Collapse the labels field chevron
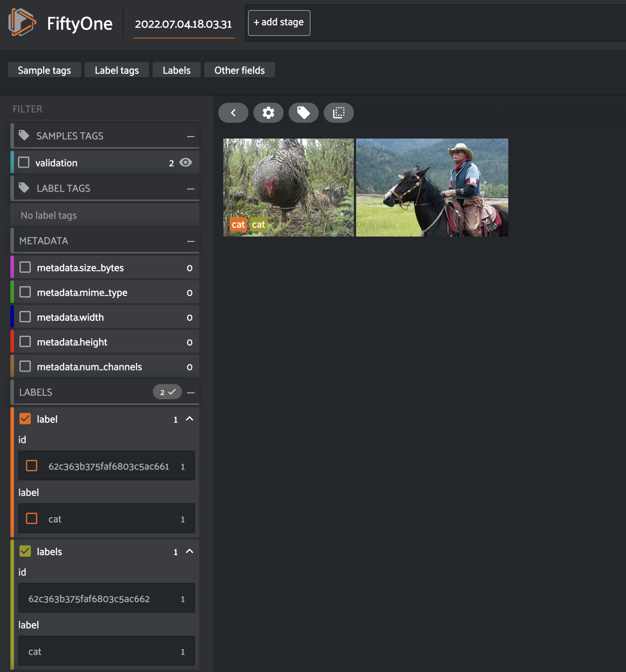The width and height of the screenshot is (626, 672). coord(190,551)
